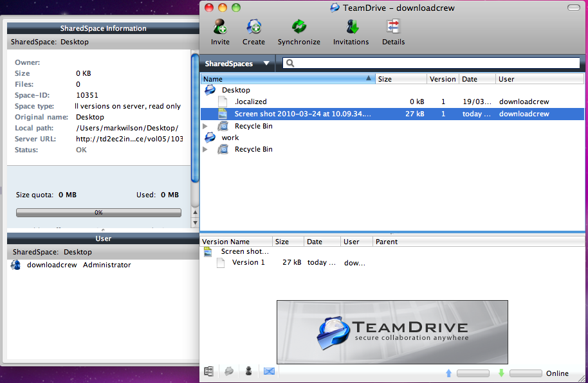Expand the Recycle Bin under work
The image size is (588, 383).
[205, 150]
